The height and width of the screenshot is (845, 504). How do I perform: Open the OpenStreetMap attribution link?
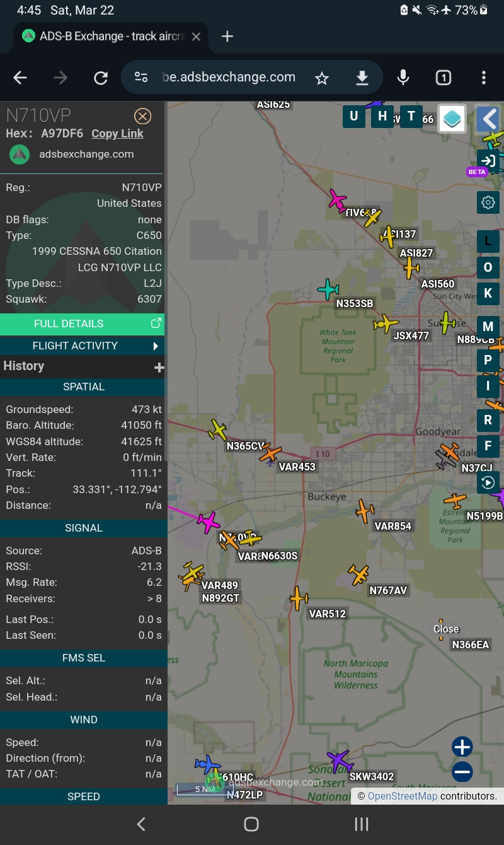402,796
